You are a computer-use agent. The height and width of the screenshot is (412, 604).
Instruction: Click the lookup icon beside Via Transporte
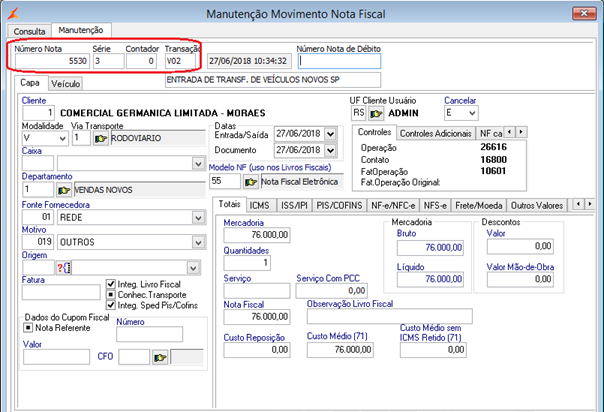(101, 138)
